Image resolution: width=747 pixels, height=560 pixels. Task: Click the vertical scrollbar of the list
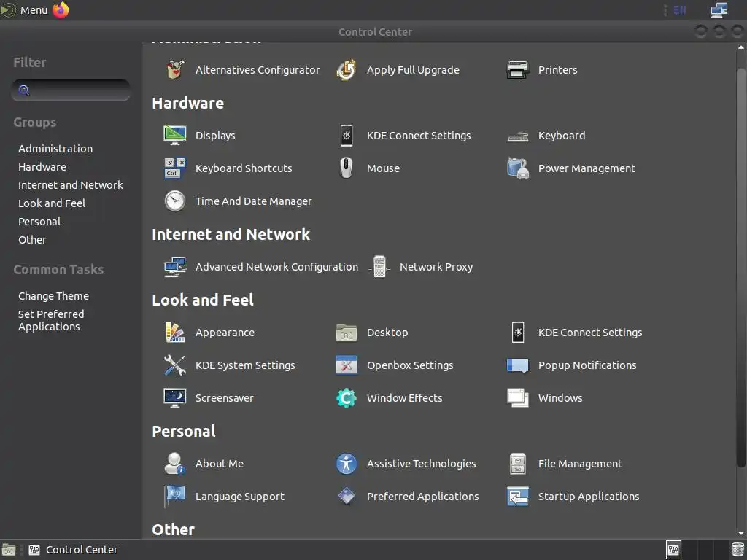click(x=741, y=262)
